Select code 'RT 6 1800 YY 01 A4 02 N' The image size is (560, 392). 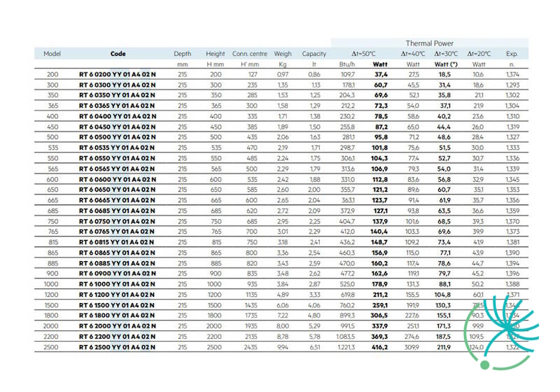point(117,316)
